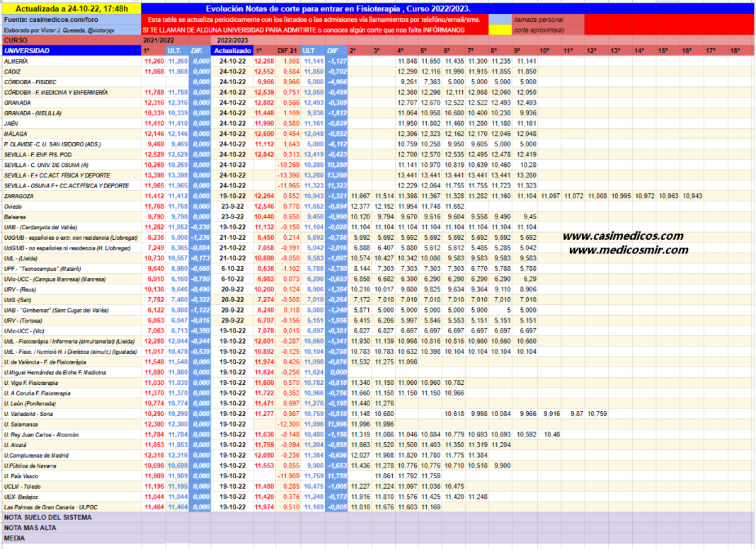This screenshot has height=549, width=756.
Task: Select the title "Evolución Notas de corte" cell
Action: (x=338, y=8)
